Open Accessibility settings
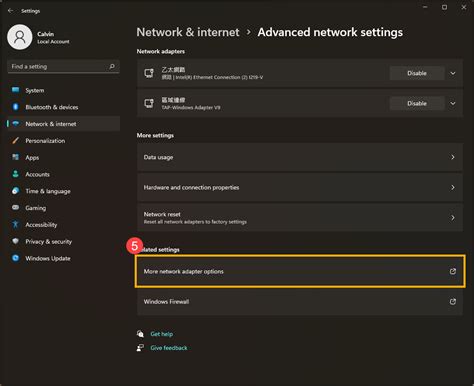Image resolution: width=474 pixels, height=386 pixels. click(63, 224)
